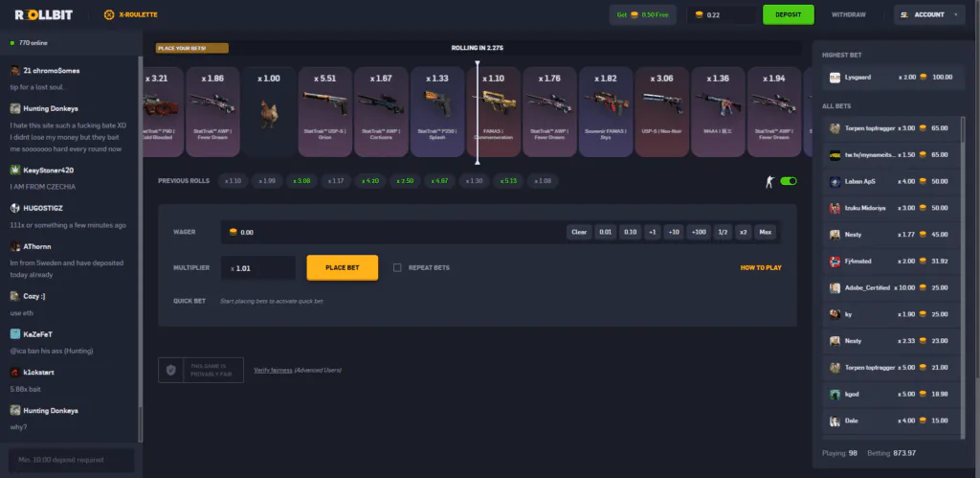This screenshot has width=980, height=478.
Task: Click the X-Roulette wheel icon
Action: pos(109,14)
